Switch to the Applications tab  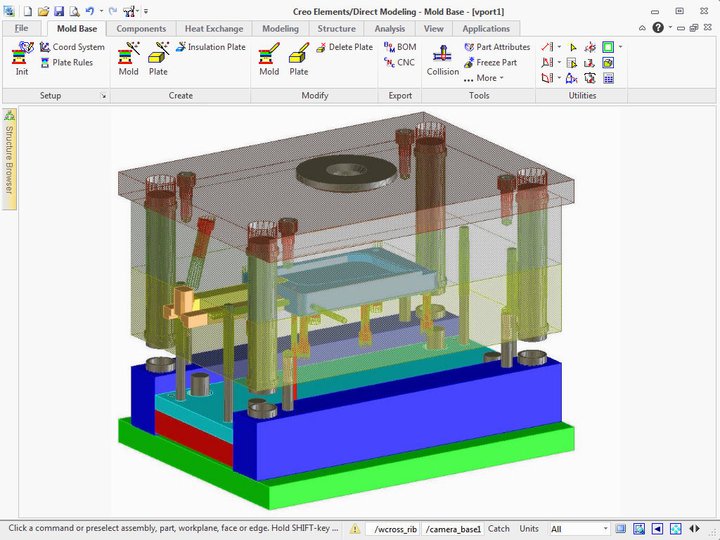[486, 28]
